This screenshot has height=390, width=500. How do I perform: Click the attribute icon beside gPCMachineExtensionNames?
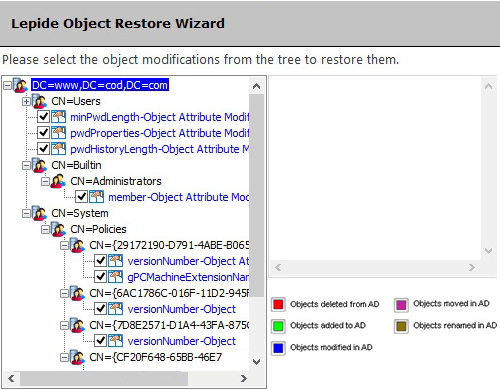pos(116,277)
